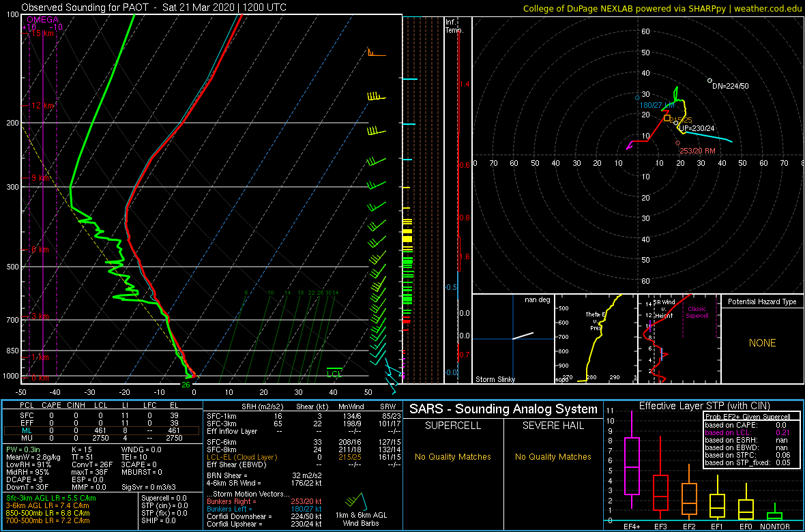Screen dimensions: 805x532
Task: Click the NONE hazard type label
Action: click(x=762, y=343)
